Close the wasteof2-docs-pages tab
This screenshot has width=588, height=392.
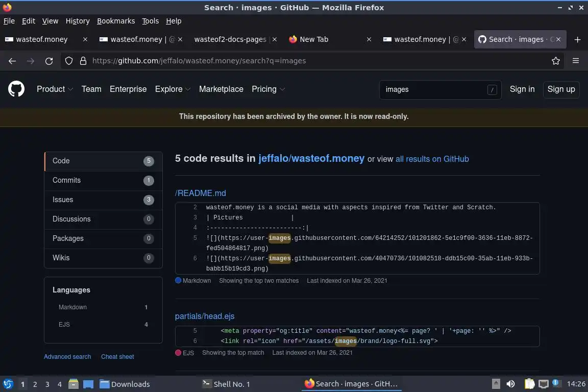[275, 39]
